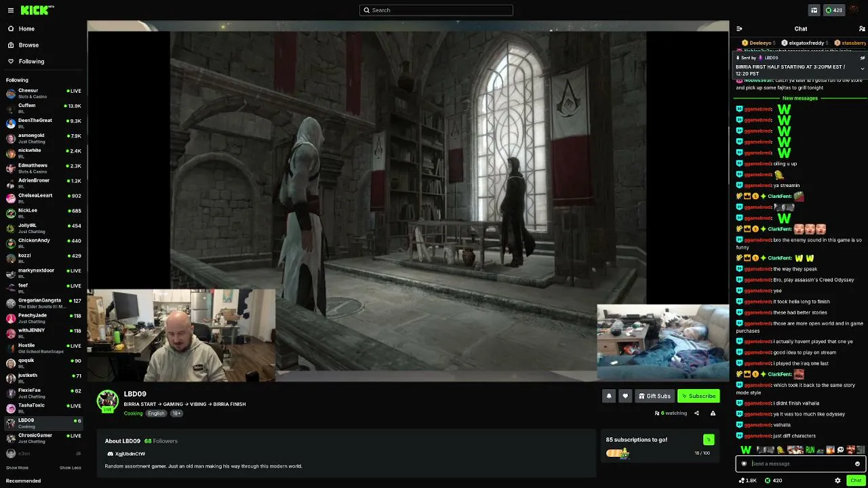Open the gift box icon in top bar
Image resolution: width=868 pixels, height=488 pixels.
(814, 10)
